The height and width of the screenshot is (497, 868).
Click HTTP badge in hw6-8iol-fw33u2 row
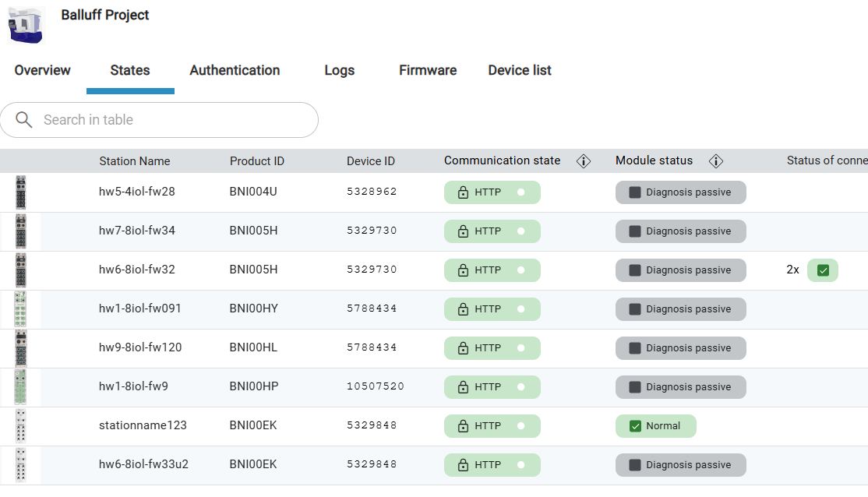pyautogui.click(x=492, y=465)
